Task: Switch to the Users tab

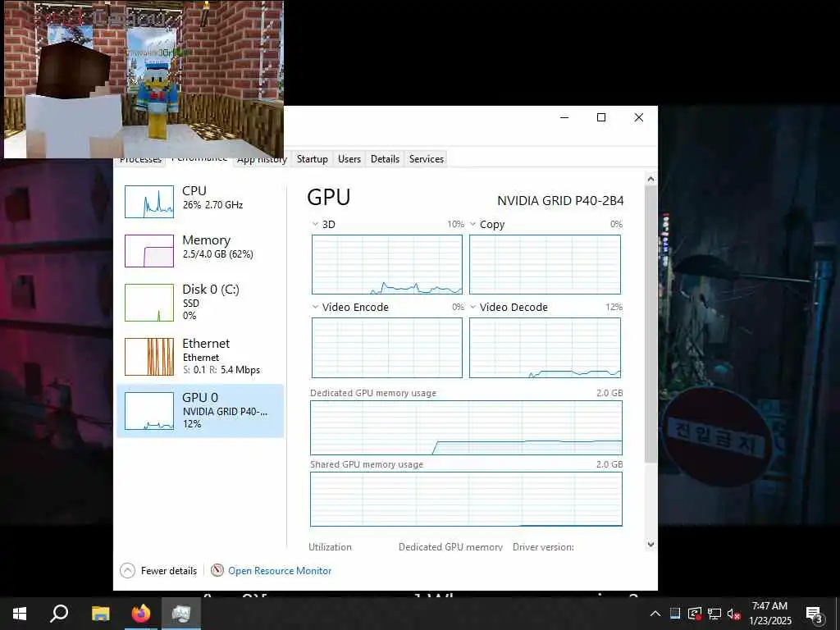Action: pyautogui.click(x=349, y=159)
